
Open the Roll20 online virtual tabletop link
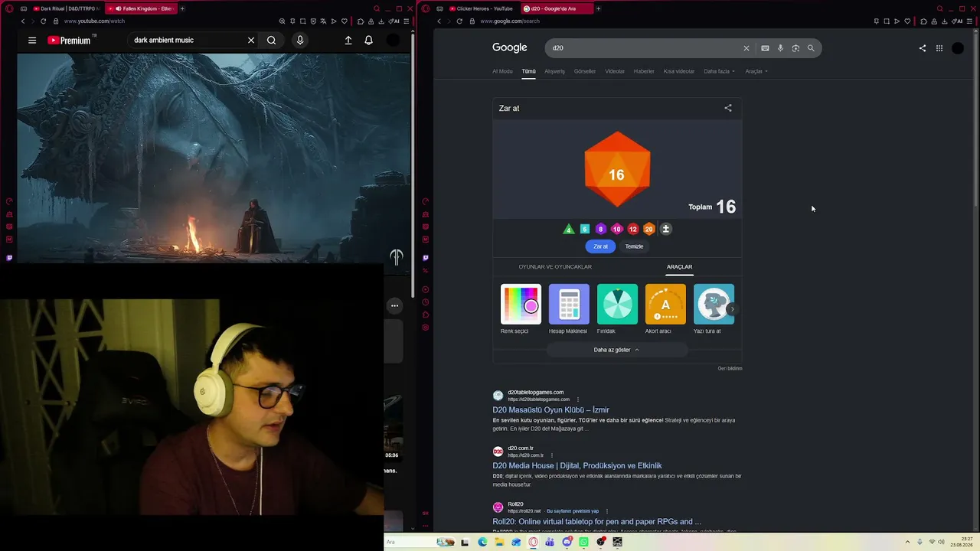(x=596, y=522)
